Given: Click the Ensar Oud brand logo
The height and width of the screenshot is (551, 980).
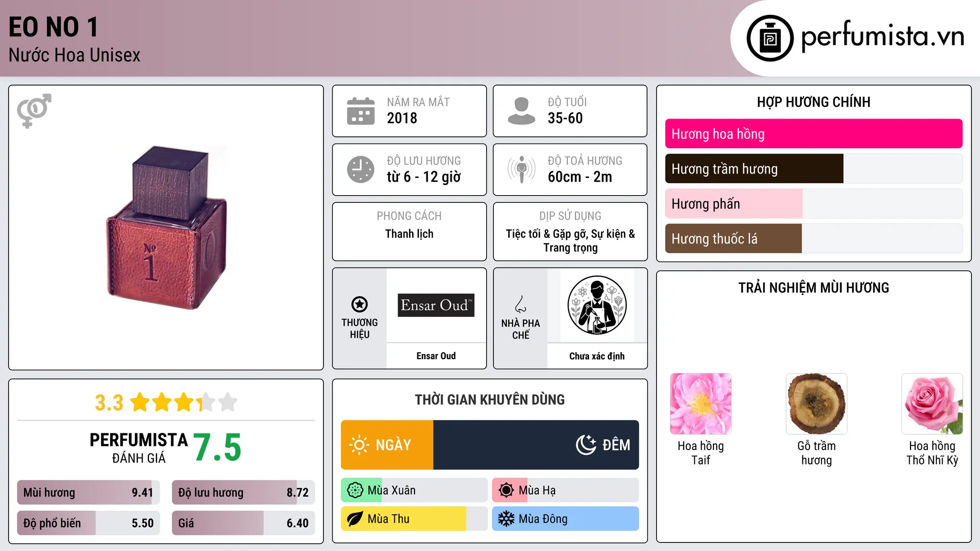Looking at the screenshot, I should coord(436,305).
